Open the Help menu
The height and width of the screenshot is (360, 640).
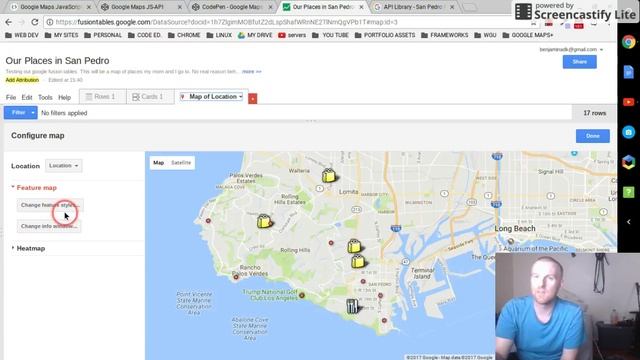64,98
